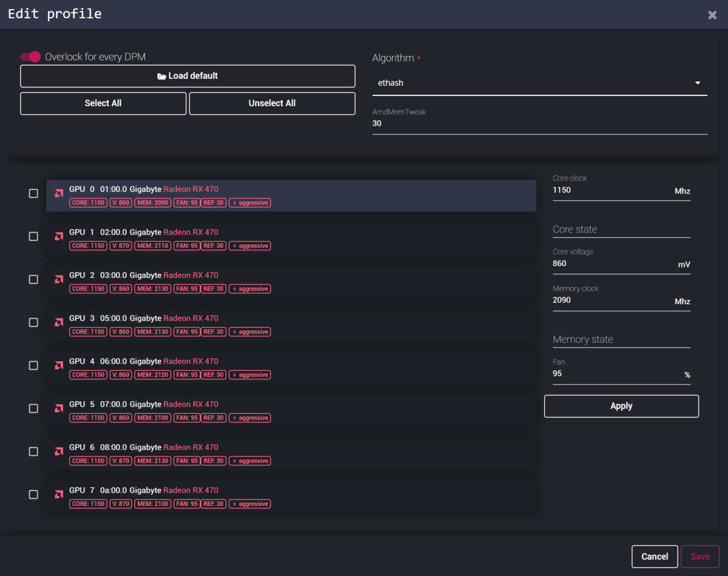Click the REF: 30 tag on GPU 2

(214, 289)
